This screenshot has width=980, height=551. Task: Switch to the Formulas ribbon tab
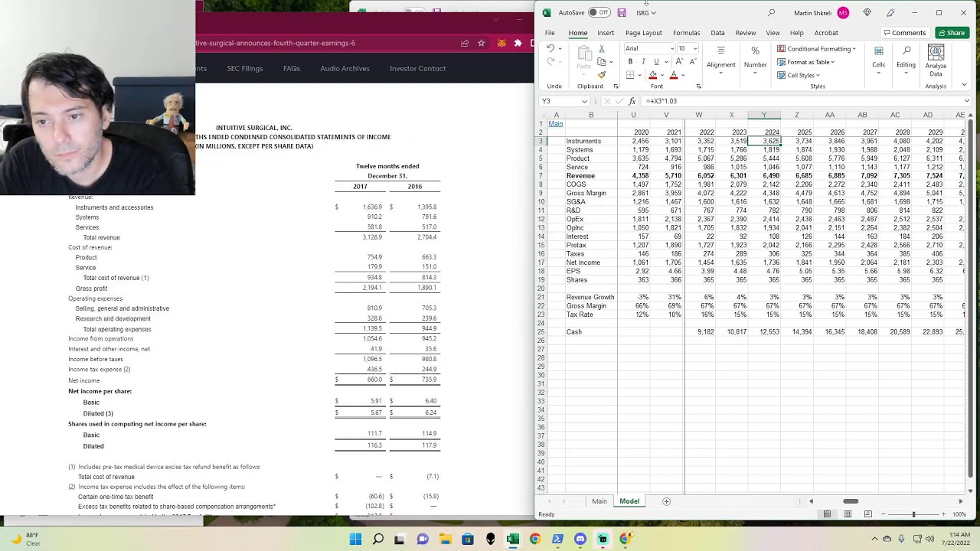click(x=686, y=33)
